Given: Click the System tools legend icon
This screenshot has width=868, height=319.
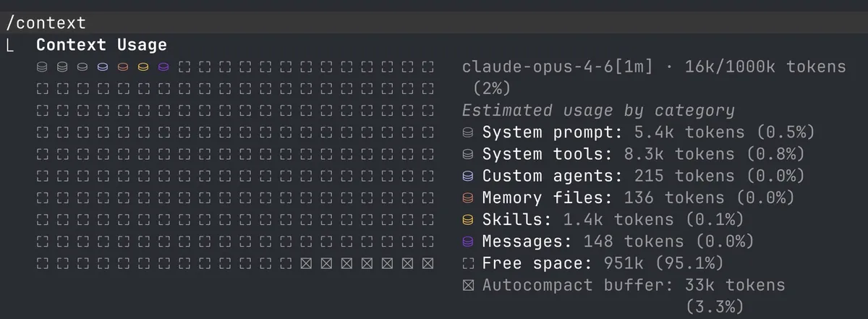Looking at the screenshot, I should click(x=468, y=154).
